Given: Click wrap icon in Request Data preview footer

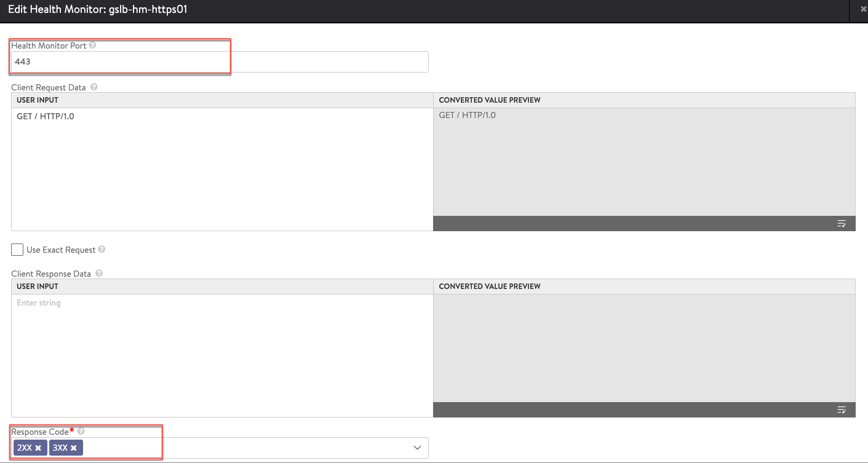Looking at the screenshot, I should coord(842,224).
